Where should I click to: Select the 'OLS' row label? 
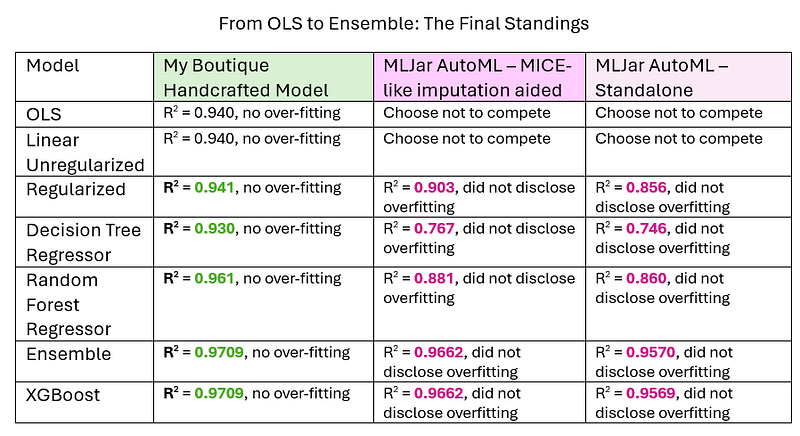43,113
